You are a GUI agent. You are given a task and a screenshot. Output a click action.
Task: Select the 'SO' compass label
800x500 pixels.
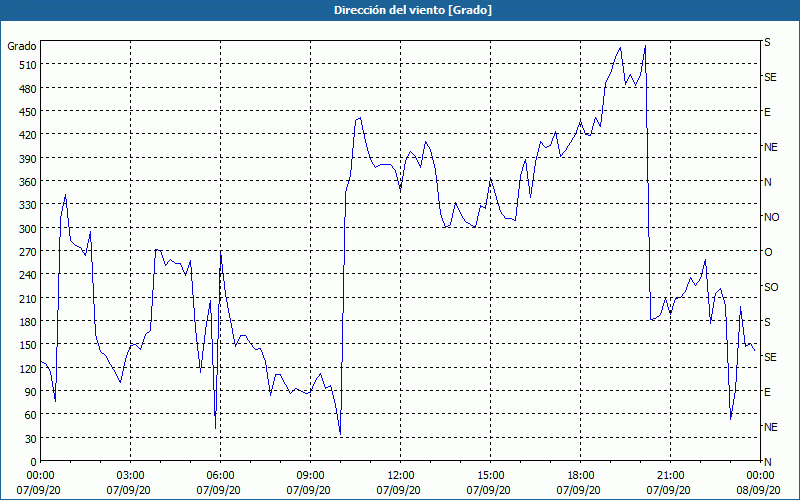(x=771, y=287)
